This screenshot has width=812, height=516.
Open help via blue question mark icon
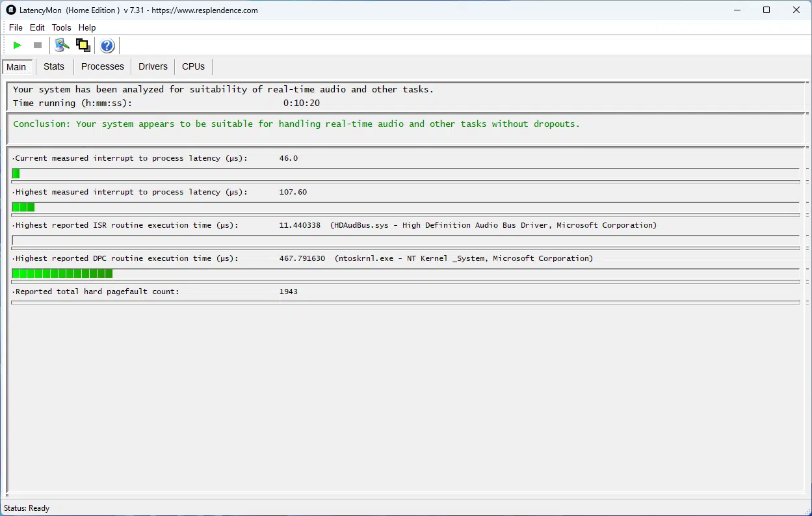[107, 46]
